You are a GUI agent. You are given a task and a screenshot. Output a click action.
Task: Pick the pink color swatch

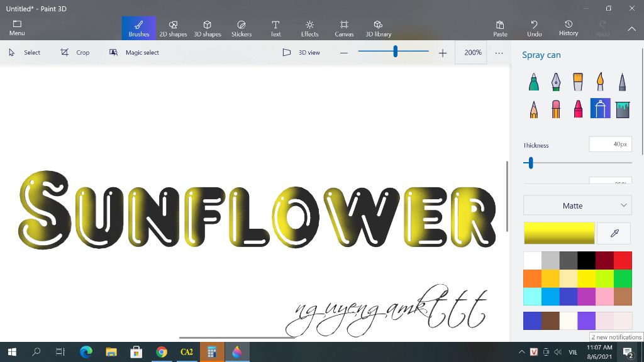[x=604, y=297]
